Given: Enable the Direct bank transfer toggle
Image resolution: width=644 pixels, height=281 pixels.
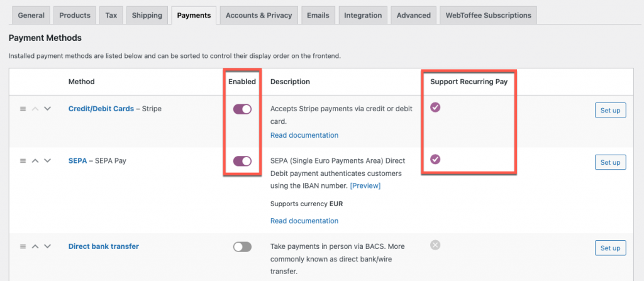Looking at the screenshot, I should pos(242,247).
